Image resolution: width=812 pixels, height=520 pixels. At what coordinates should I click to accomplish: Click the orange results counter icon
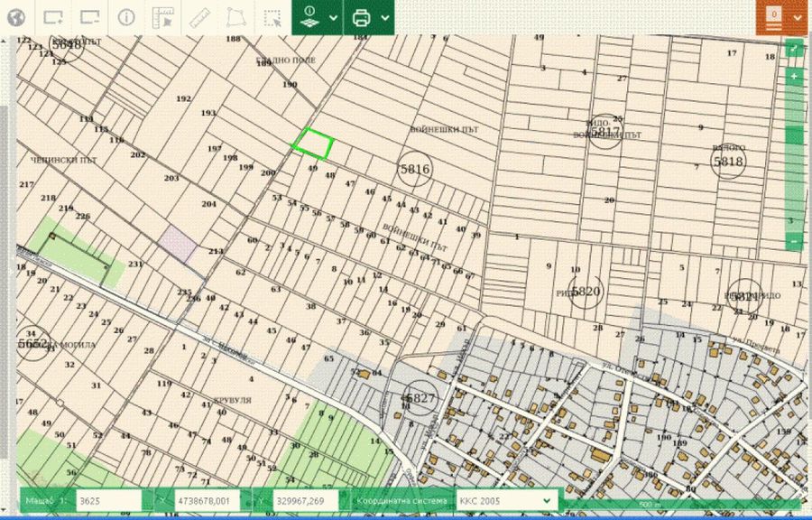pyautogui.click(x=774, y=17)
